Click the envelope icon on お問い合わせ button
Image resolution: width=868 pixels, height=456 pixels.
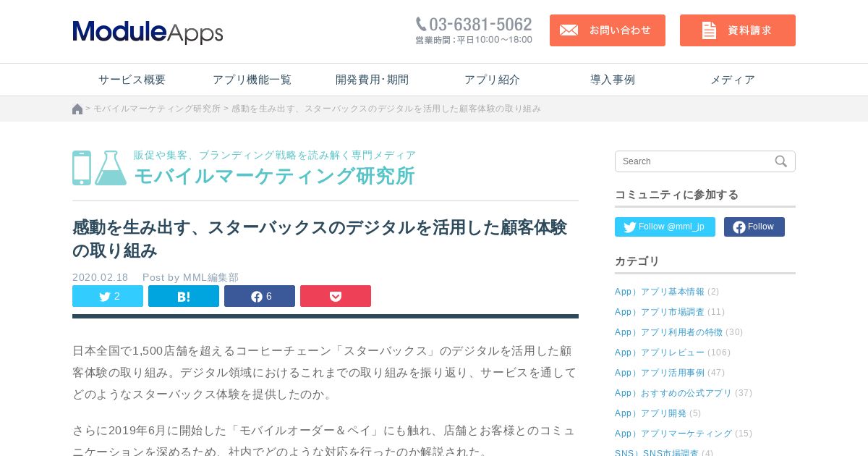(569, 30)
